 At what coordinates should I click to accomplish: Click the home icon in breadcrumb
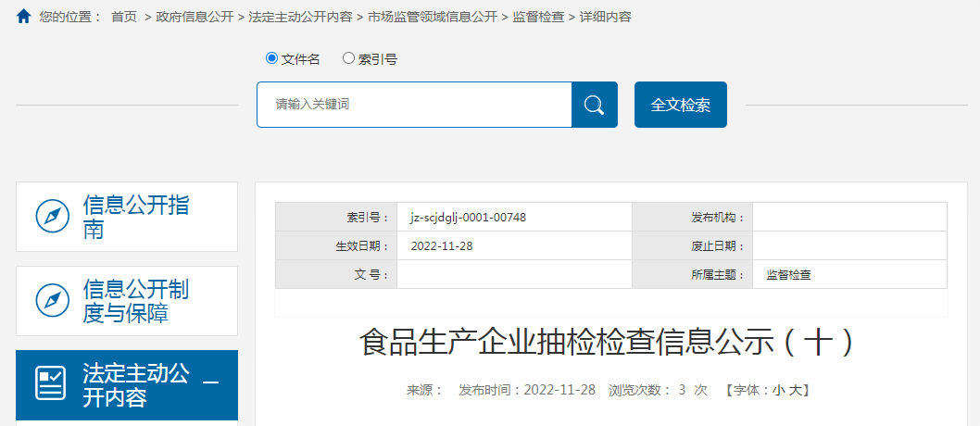pos(23,17)
